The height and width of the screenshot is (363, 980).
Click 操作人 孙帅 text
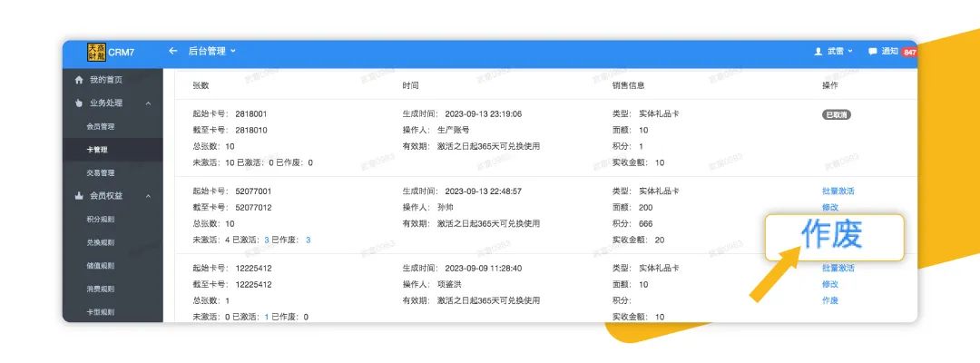(427, 208)
